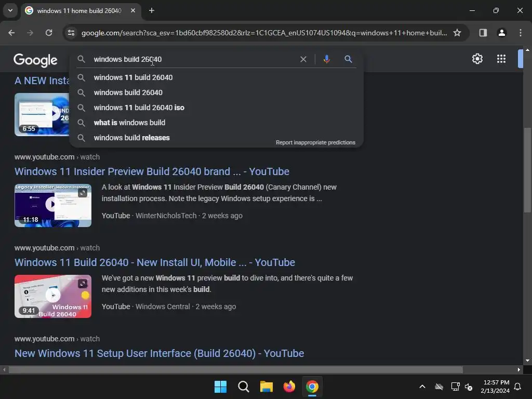Viewport: 532px width, 399px height.
Task: Reload the page with the refresh icon
Action: pyautogui.click(x=49, y=33)
